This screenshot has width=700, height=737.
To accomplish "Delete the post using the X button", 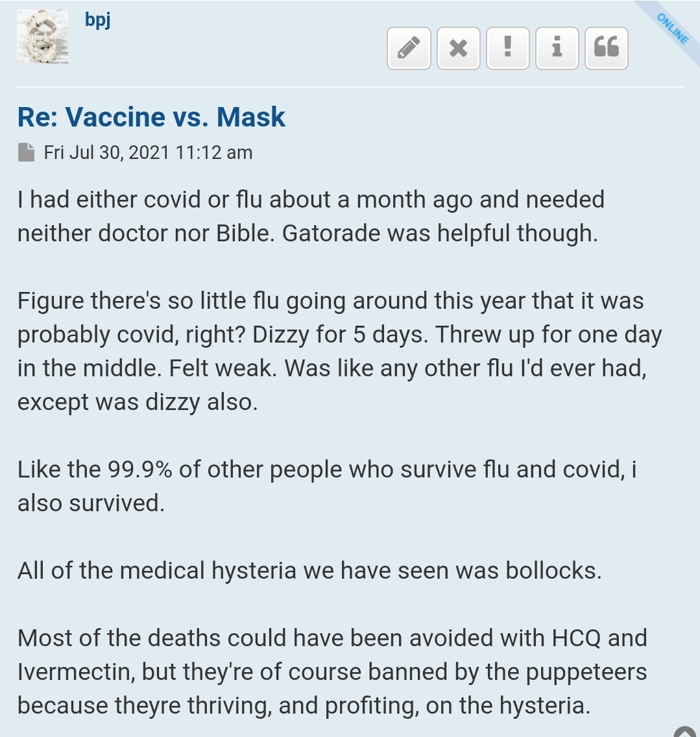I will click(x=459, y=49).
